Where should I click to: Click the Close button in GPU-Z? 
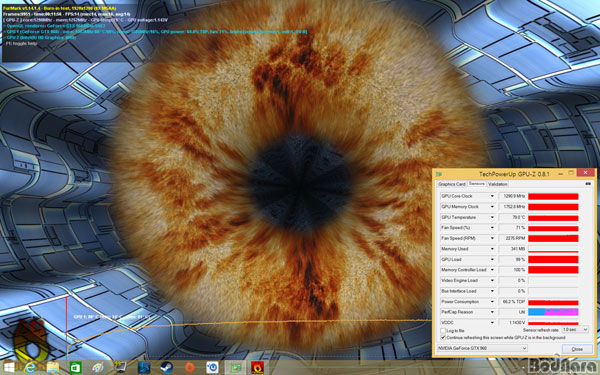point(577,349)
